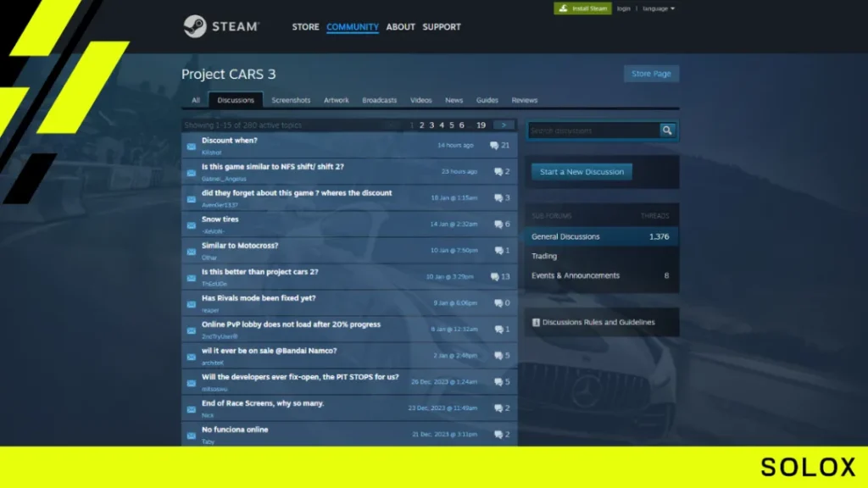Click reply bubble icon on 'Discount when?' row
Screen dimensions: 868x488
pos(494,146)
